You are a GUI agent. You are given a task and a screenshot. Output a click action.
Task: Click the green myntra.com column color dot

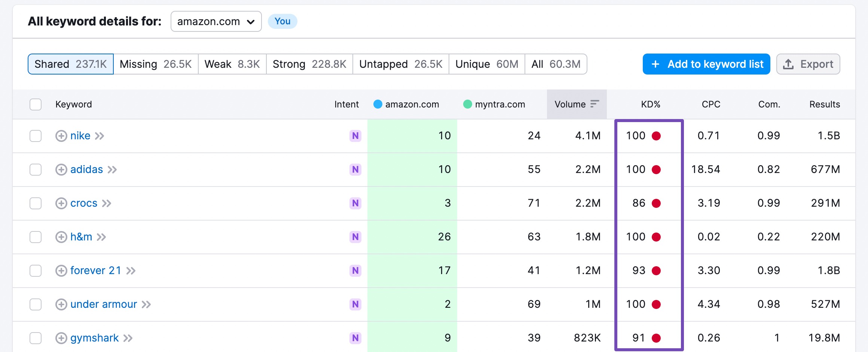tap(468, 104)
